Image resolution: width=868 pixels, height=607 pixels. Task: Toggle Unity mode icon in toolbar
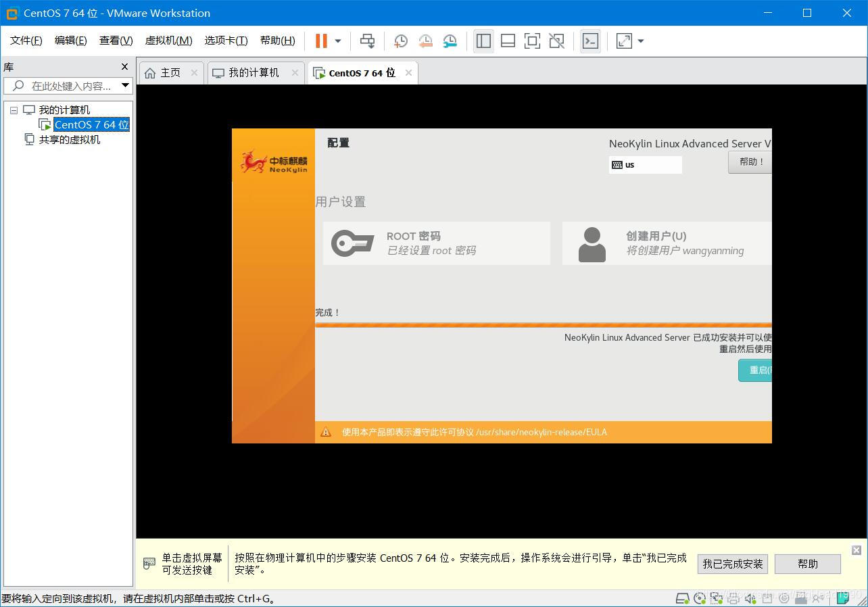click(x=556, y=41)
